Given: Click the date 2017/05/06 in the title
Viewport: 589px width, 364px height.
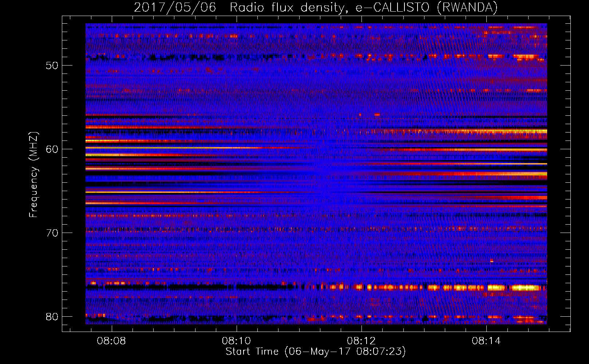Looking at the screenshot, I should coord(175,7).
